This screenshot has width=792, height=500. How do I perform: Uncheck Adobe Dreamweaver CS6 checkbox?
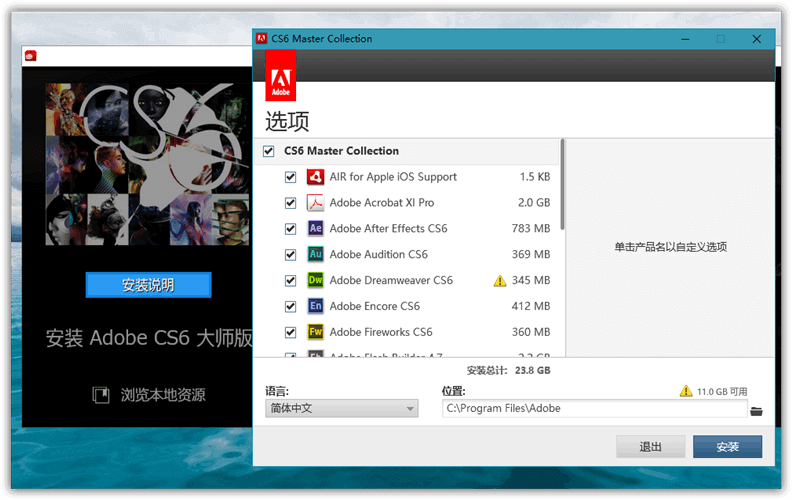click(290, 280)
